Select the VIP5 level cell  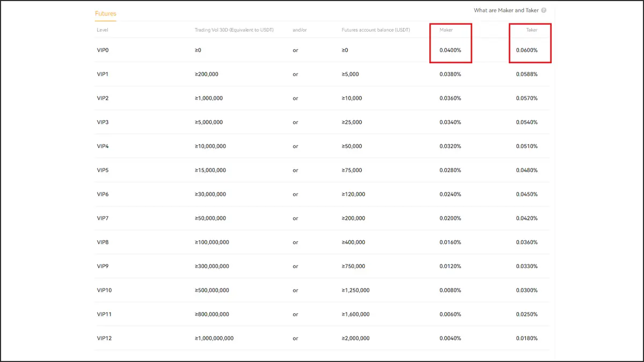click(x=103, y=171)
